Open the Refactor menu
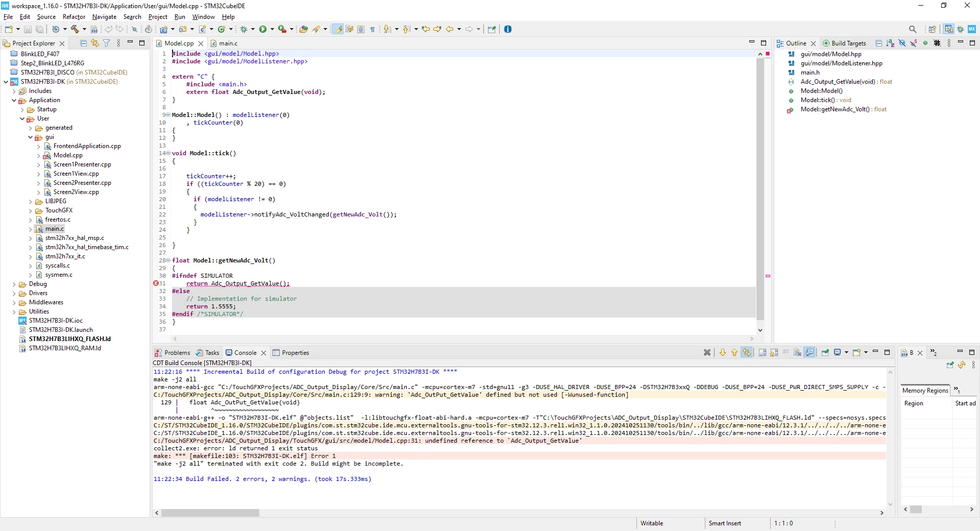980x531 pixels. (x=74, y=17)
